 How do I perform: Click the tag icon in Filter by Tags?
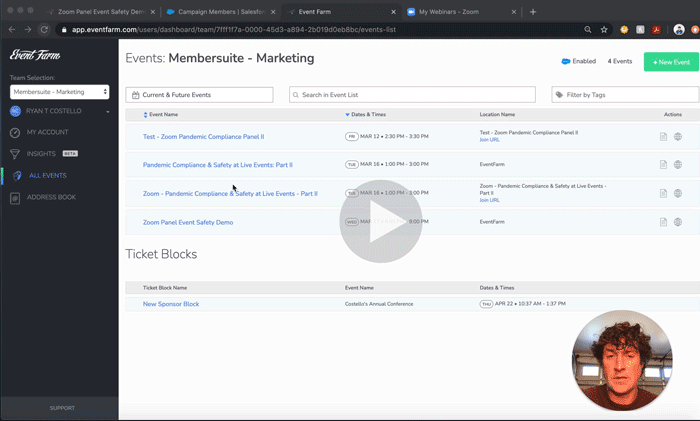tap(559, 95)
